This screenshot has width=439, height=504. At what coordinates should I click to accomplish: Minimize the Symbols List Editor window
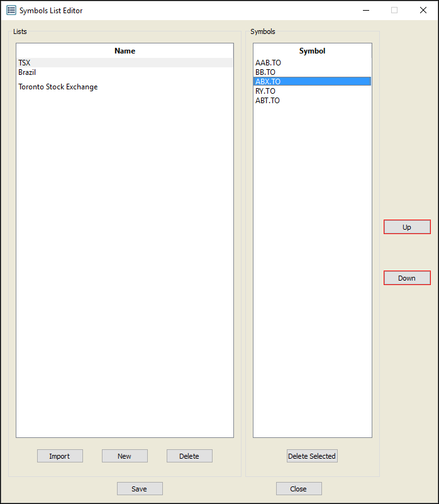point(365,10)
